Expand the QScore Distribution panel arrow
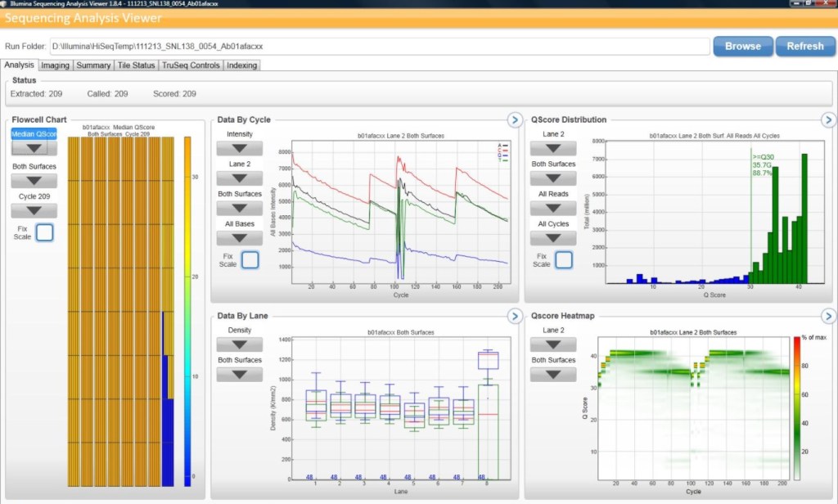 tap(828, 120)
